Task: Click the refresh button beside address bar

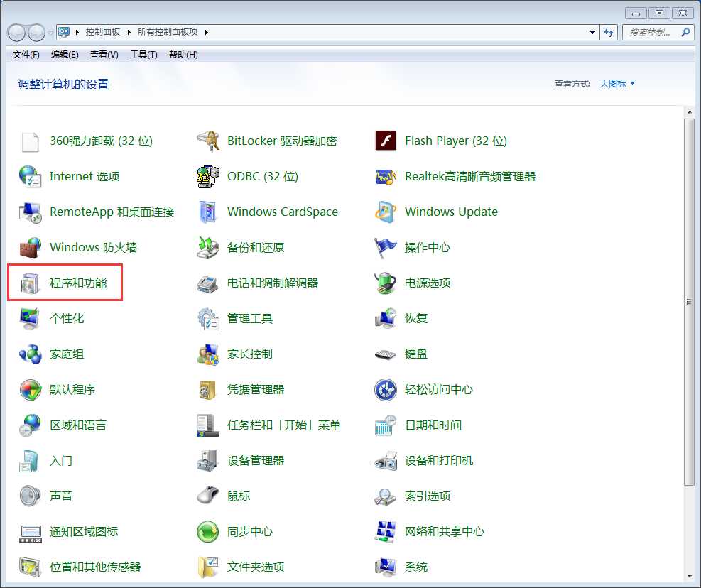Action: pyautogui.click(x=609, y=32)
